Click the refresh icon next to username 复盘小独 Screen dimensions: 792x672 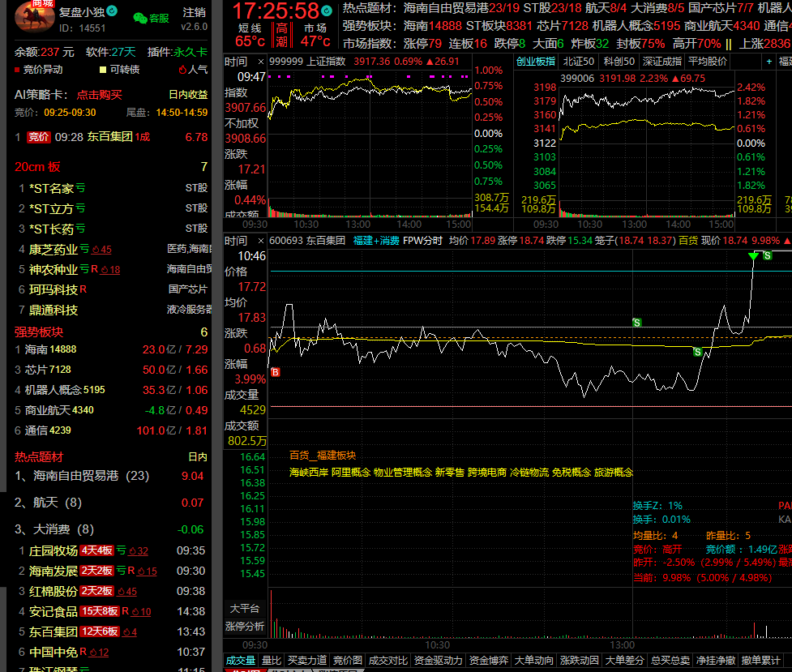point(112,11)
